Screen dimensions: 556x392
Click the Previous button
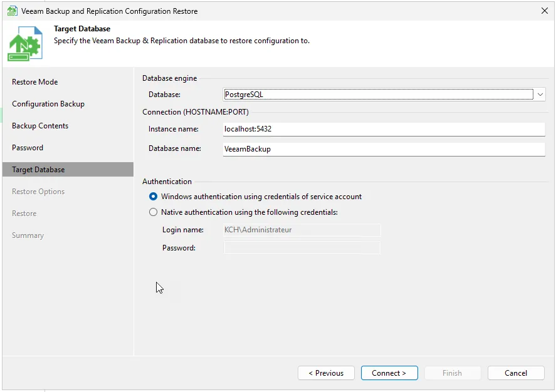point(326,373)
